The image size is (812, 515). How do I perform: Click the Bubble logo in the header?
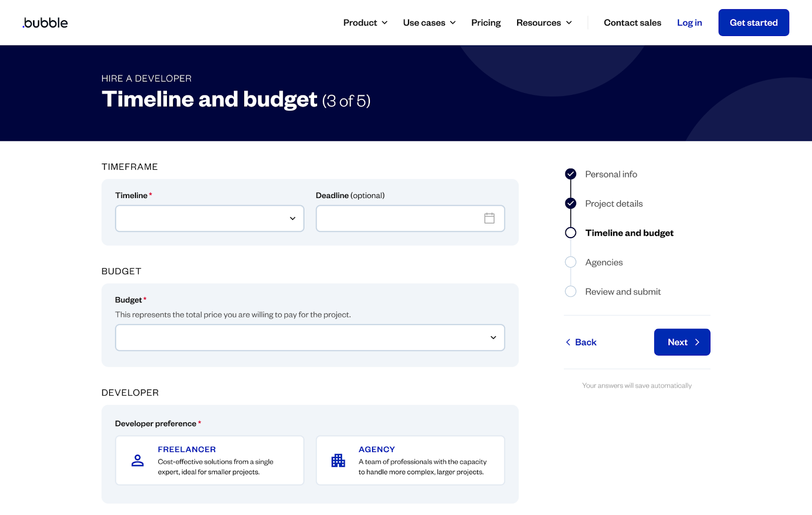coord(45,22)
